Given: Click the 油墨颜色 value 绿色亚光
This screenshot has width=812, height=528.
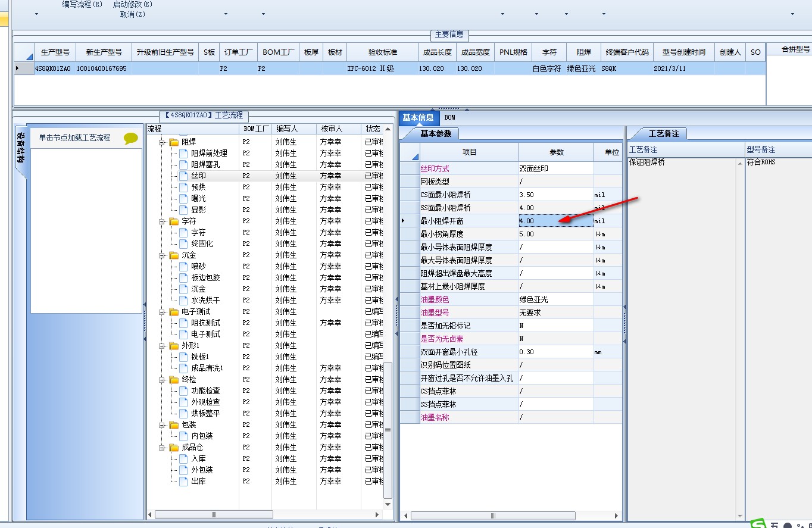Looking at the screenshot, I should pos(556,299).
